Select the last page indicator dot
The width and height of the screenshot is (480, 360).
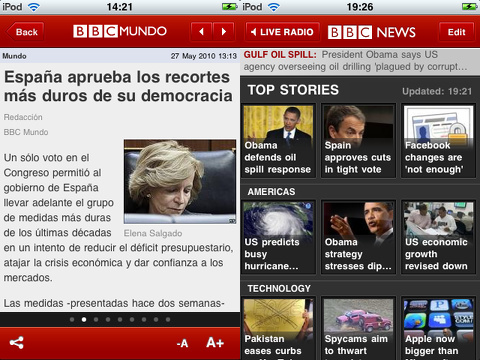[x=168, y=319]
